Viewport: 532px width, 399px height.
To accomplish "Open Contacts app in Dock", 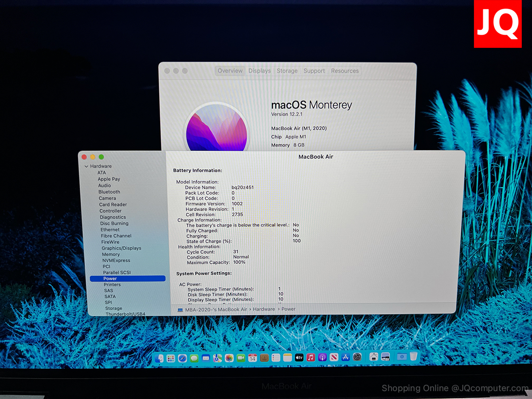I will (x=264, y=358).
